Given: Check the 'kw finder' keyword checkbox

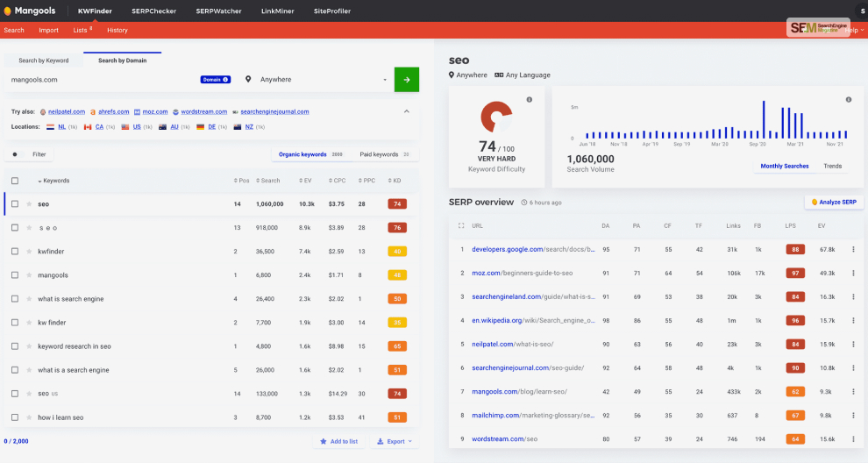Looking at the screenshot, I should click(x=15, y=323).
